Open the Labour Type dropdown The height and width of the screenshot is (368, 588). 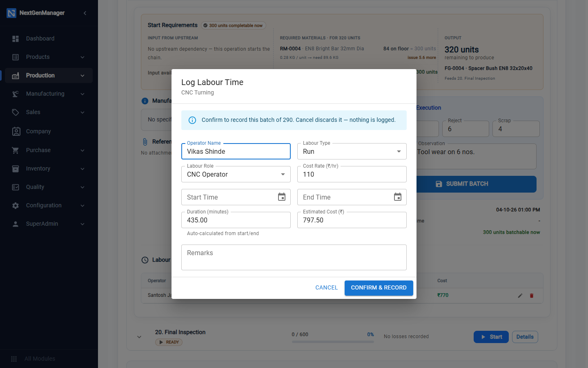pos(352,151)
